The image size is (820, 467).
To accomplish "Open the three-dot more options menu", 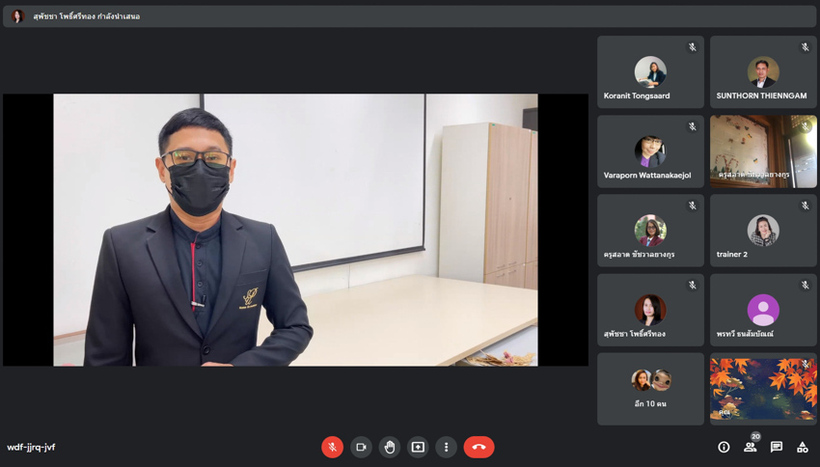I will click(x=446, y=447).
